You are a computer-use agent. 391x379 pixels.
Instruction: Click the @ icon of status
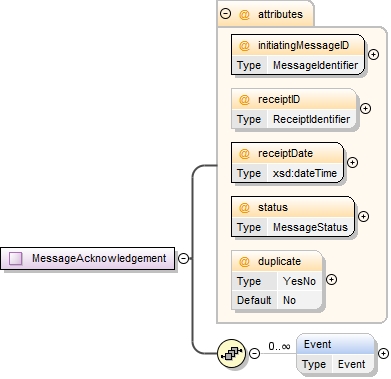[244, 207]
